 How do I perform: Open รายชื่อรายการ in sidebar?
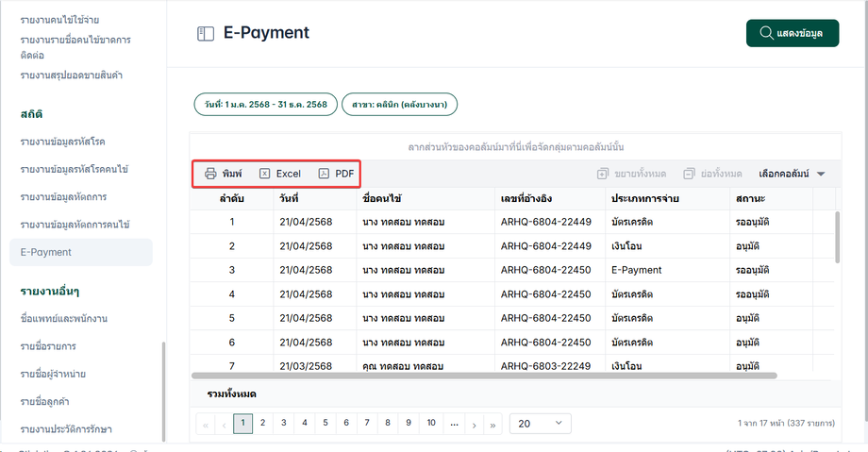pyautogui.click(x=48, y=346)
